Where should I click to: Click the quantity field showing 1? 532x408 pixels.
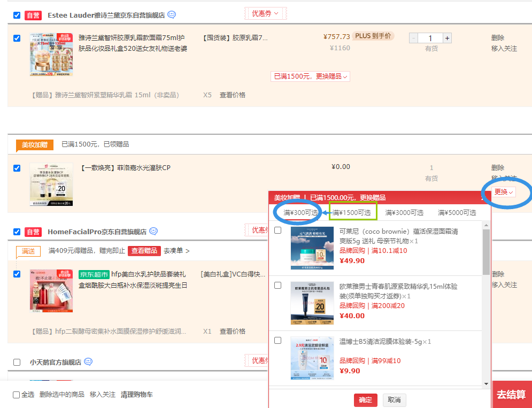(430, 38)
